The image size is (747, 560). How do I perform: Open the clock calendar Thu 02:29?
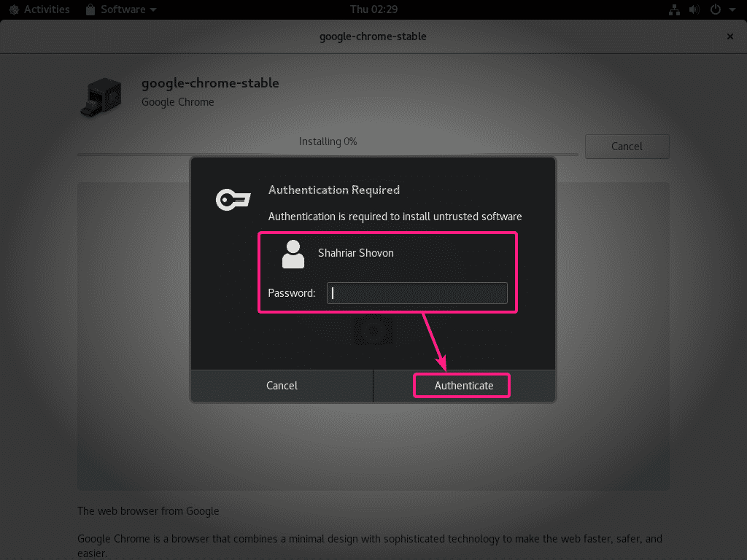click(x=373, y=9)
